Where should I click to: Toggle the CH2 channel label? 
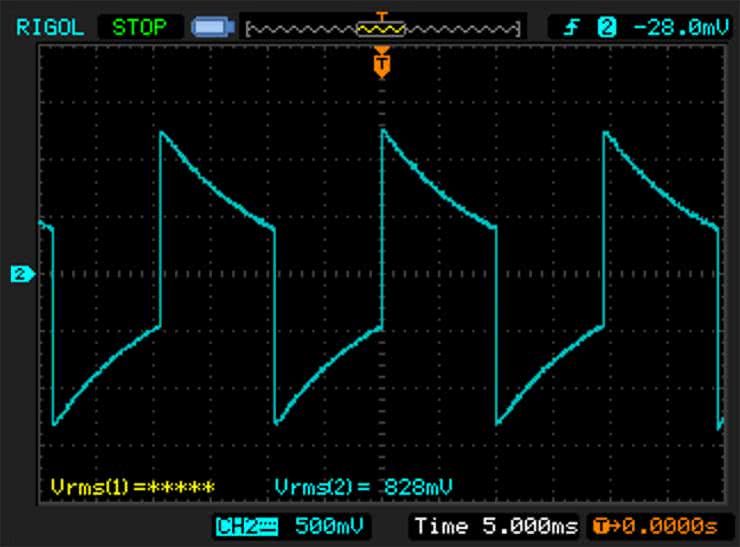[x=237, y=526]
